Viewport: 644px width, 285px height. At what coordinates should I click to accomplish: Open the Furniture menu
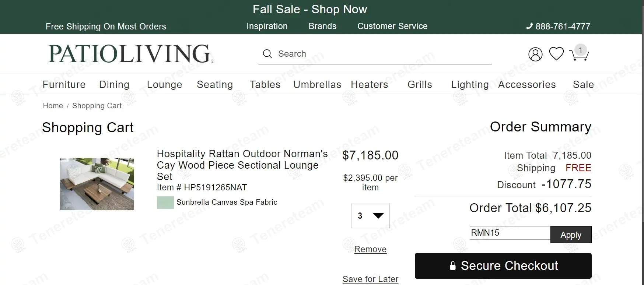[x=64, y=85]
